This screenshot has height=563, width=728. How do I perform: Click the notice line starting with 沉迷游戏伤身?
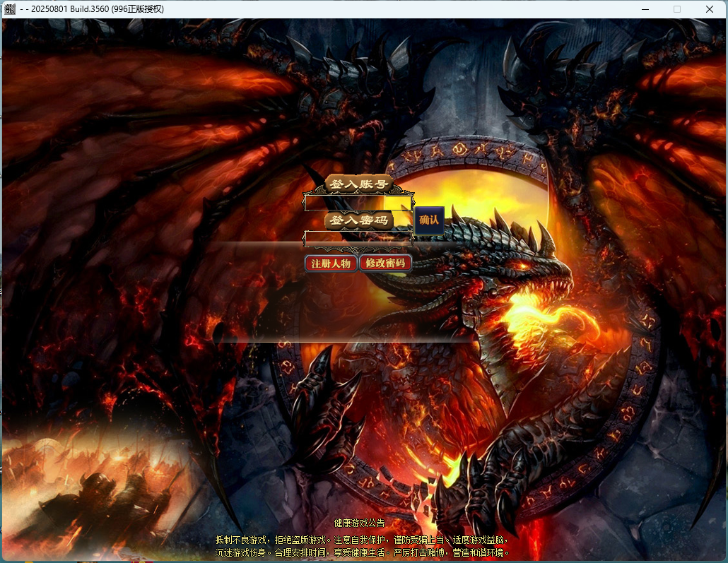362,552
